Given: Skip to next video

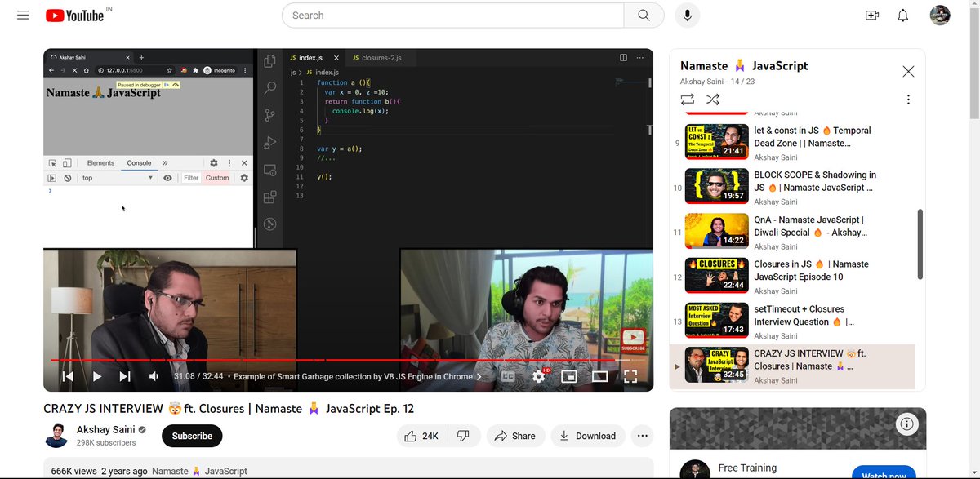Looking at the screenshot, I should click(x=125, y=376).
